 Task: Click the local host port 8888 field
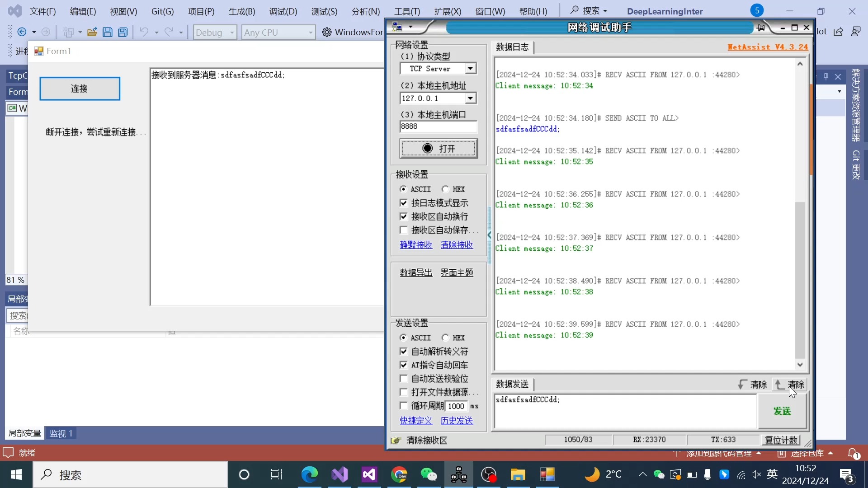439,127
